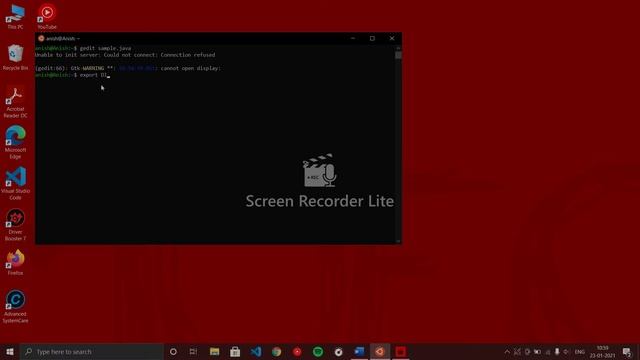Open the notification Action Center

[x=627, y=351]
